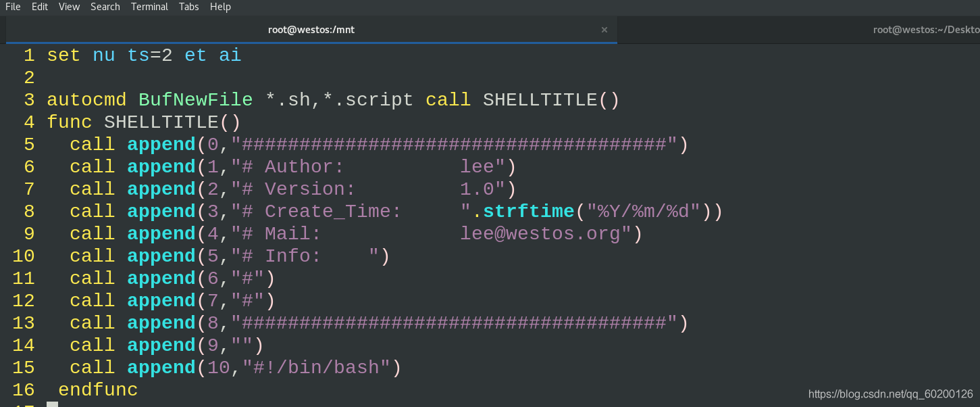Image resolution: width=980 pixels, height=407 pixels.
Task: Close the root@westos:/mnt tab
Action: (x=604, y=30)
